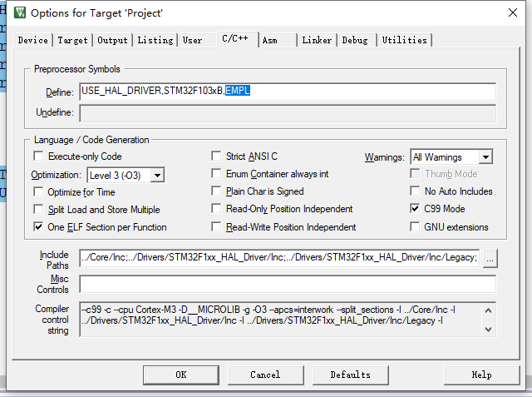Open the Include Paths browse button
This screenshot has height=397, width=532.
click(x=490, y=258)
